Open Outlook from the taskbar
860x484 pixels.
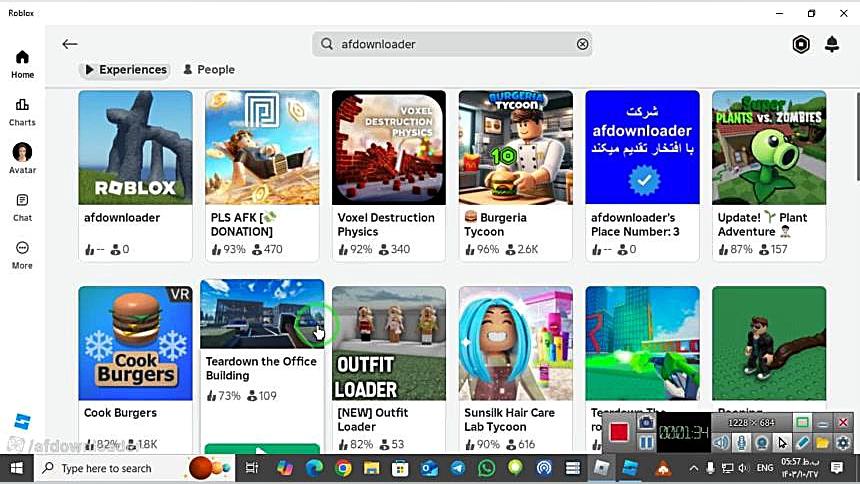(x=429, y=468)
